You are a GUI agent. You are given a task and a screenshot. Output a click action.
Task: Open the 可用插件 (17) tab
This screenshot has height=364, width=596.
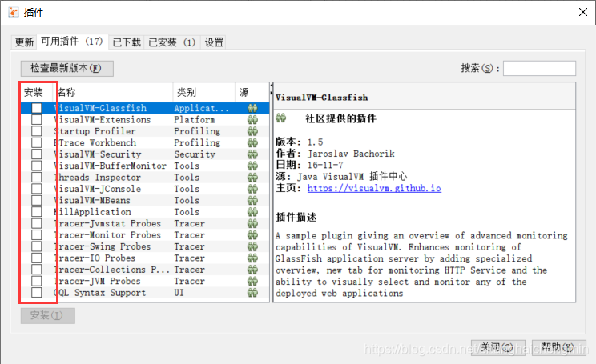click(x=72, y=42)
